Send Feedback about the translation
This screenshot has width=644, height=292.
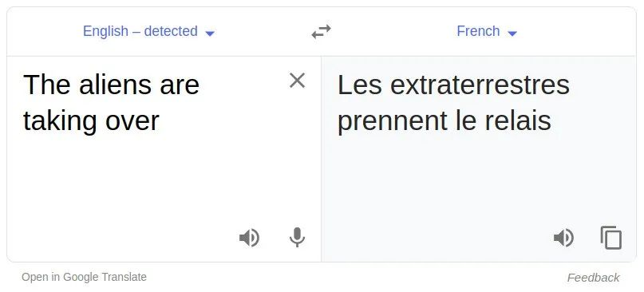(x=593, y=278)
